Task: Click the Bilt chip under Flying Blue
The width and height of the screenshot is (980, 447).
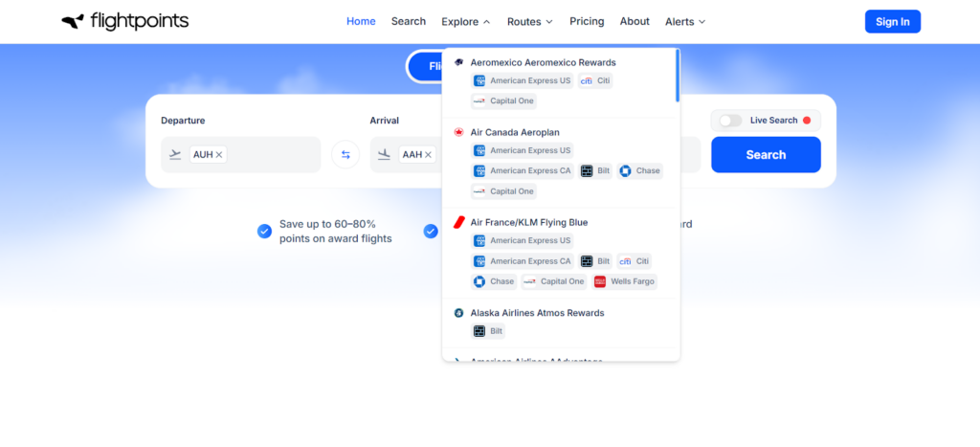Action: pyautogui.click(x=595, y=260)
